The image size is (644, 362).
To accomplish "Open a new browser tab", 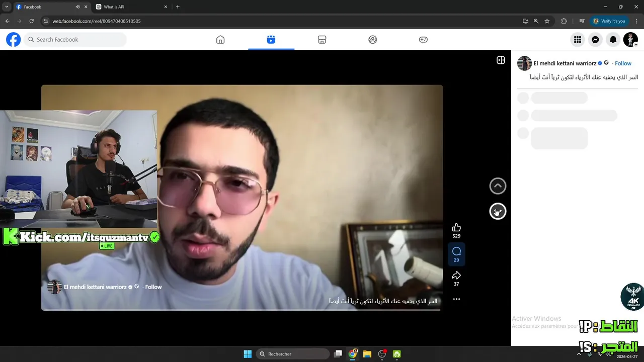I will [178, 7].
